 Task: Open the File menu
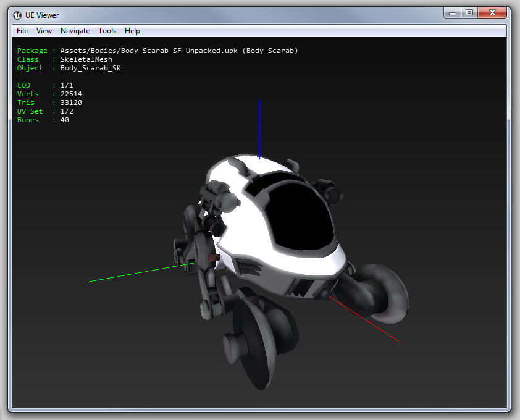tap(22, 30)
